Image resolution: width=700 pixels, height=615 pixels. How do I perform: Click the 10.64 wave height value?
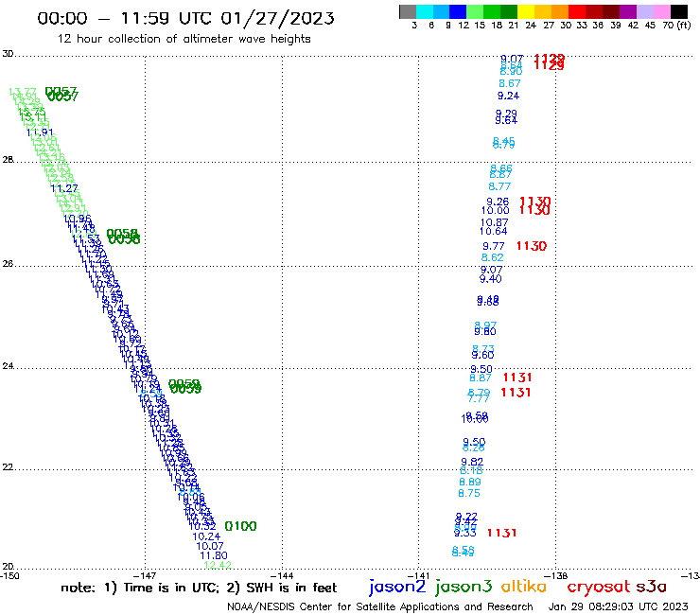(x=493, y=232)
